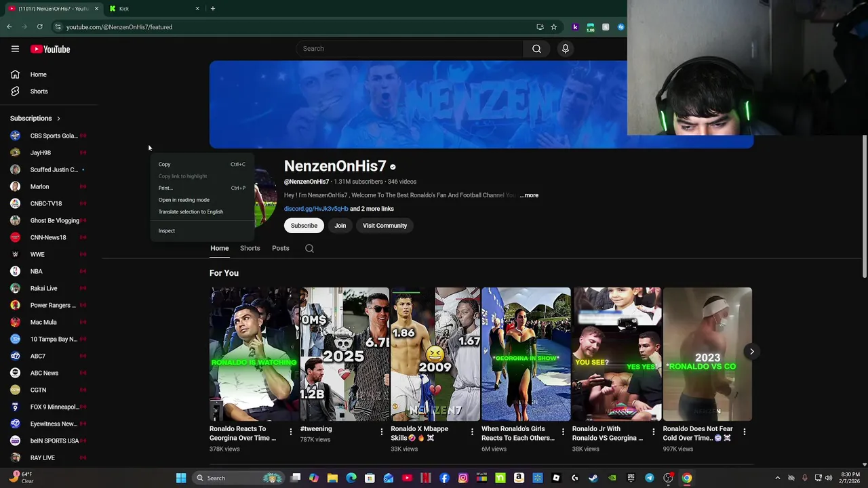Open Chrome from the taskbar
The height and width of the screenshot is (488, 868).
(x=687, y=478)
